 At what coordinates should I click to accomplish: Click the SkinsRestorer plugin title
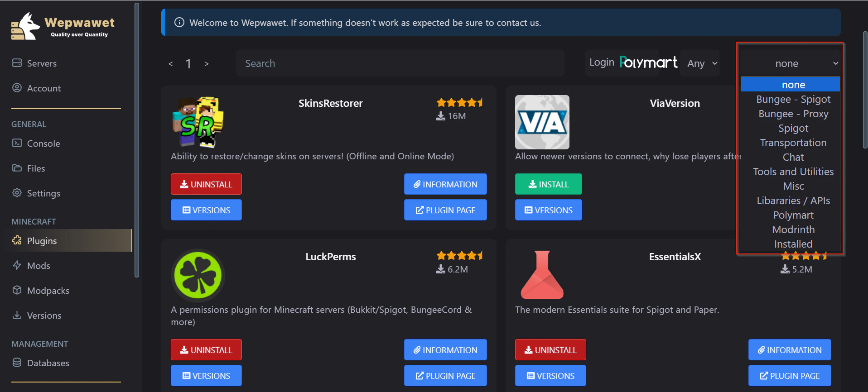point(331,103)
